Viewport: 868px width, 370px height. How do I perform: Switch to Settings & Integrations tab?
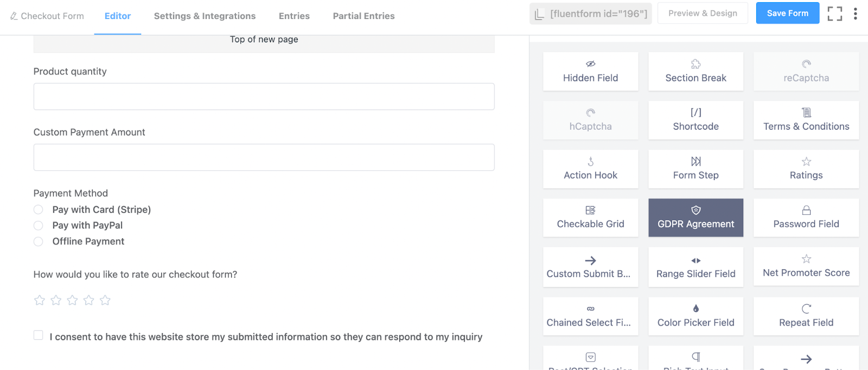(x=205, y=16)
